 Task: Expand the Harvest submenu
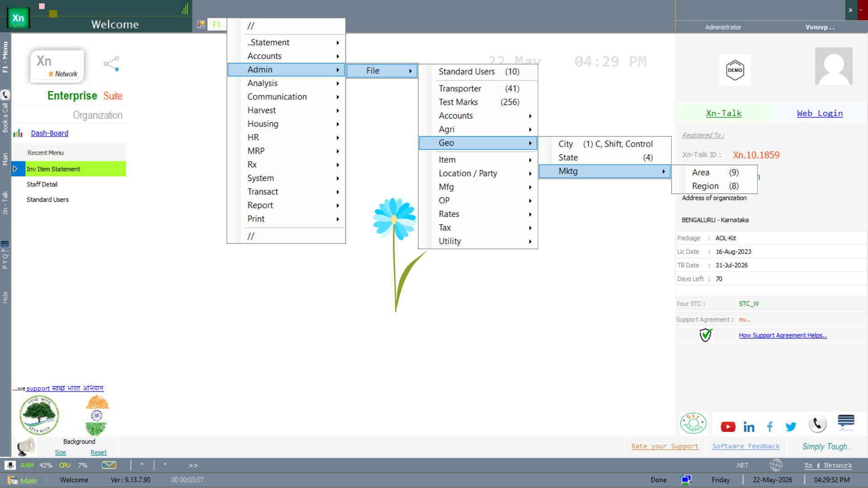click(x=286, y=110)
